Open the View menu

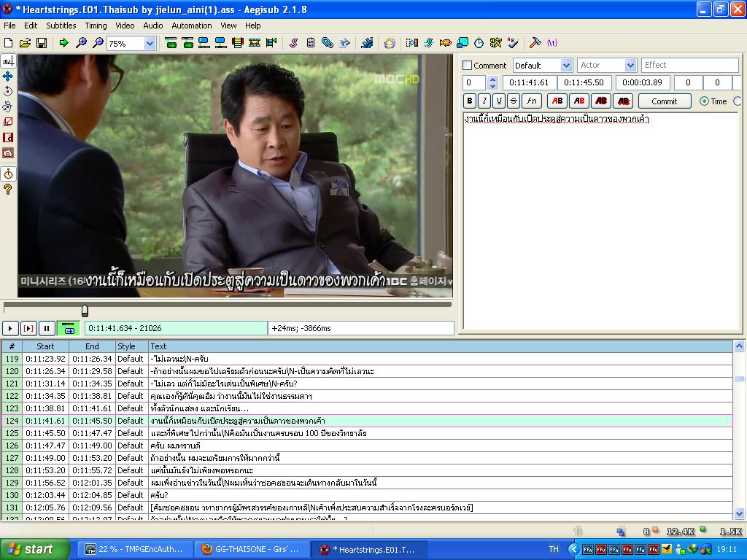(228, 26)
